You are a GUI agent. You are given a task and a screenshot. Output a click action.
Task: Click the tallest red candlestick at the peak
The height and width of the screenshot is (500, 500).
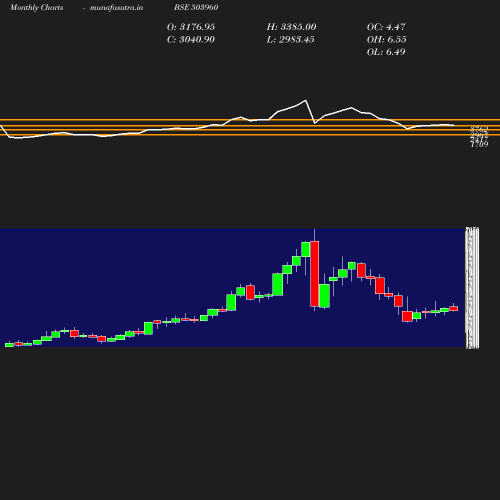(x=314, y=274)
